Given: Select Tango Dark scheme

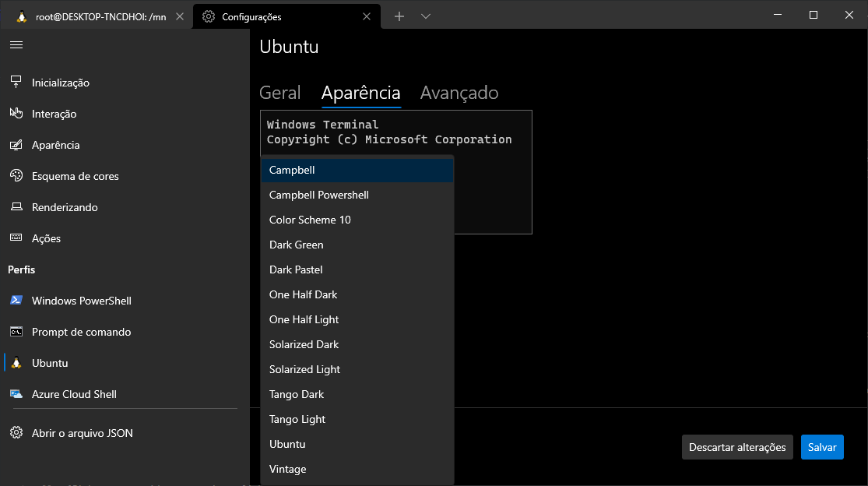Looking at the screenshot, I should [x=357, y=394].
